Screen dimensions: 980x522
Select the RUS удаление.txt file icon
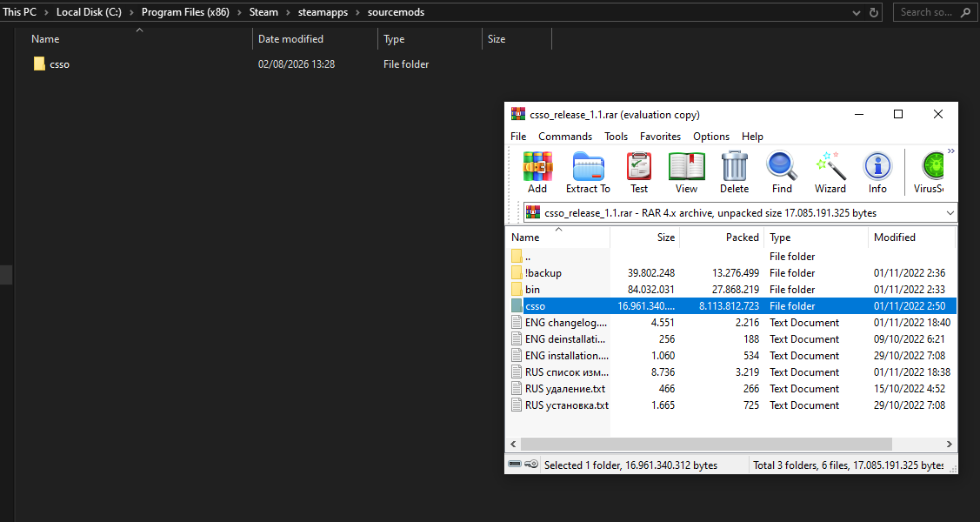[517, 388]
